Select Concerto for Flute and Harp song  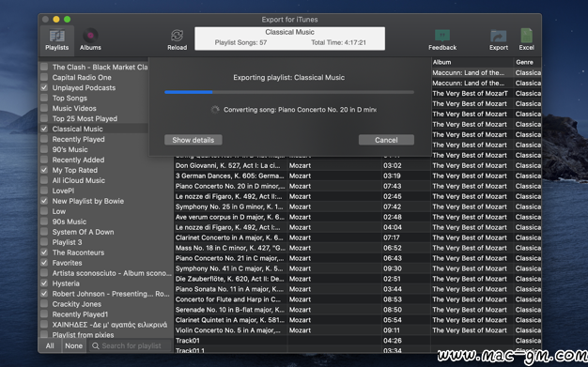(228, 299)
